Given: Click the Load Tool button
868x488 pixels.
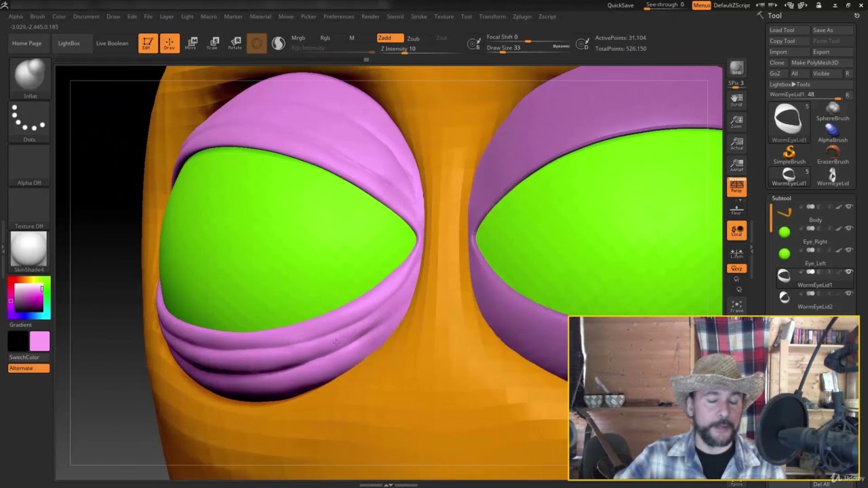Looking at the screenshot, I should coord(789,30).
